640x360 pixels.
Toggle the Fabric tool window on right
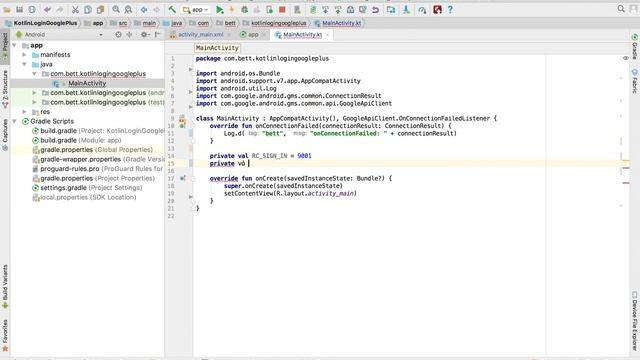pyautogui.click(x=635, y=81)
